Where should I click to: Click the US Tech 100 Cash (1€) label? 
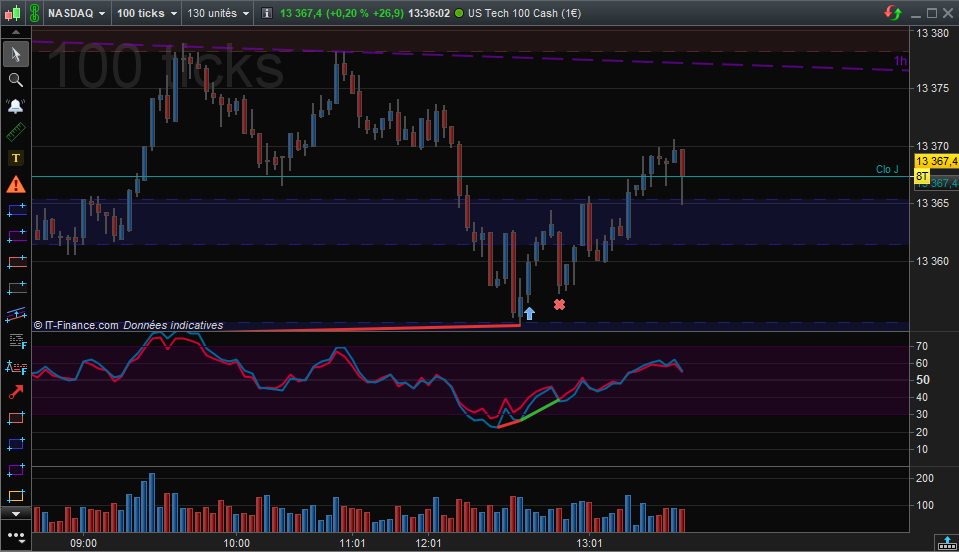(524, 13)
